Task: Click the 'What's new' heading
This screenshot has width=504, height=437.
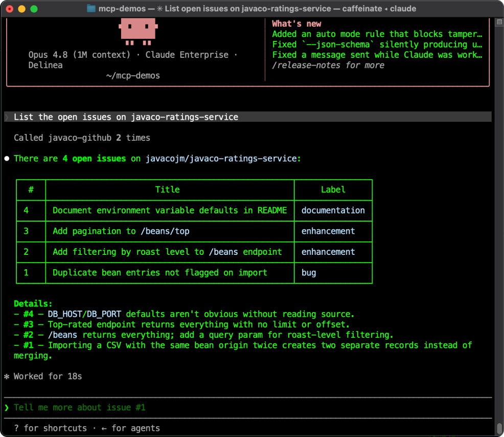Action: click(x=296, y=24)
